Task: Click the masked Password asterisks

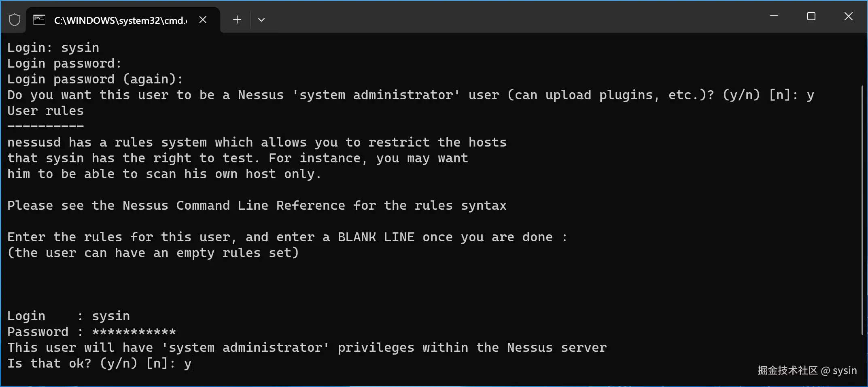Action: (134, 332)
